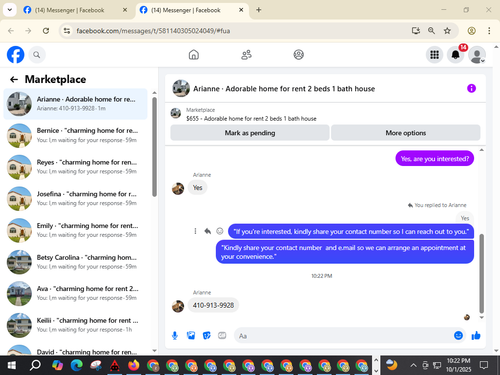Show hidden system tray icons
The height and width of the screenshot is (375, 500).
[413, 365]
